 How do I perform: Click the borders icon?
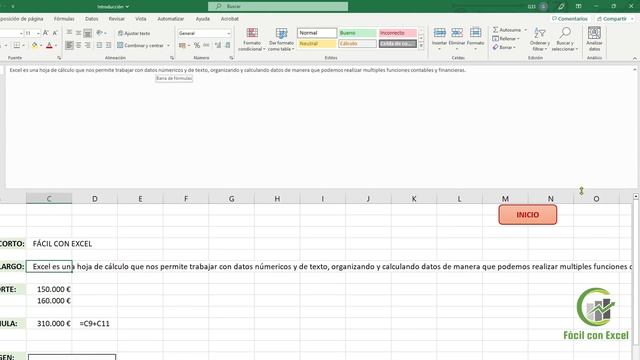click(x=17, y=45)
